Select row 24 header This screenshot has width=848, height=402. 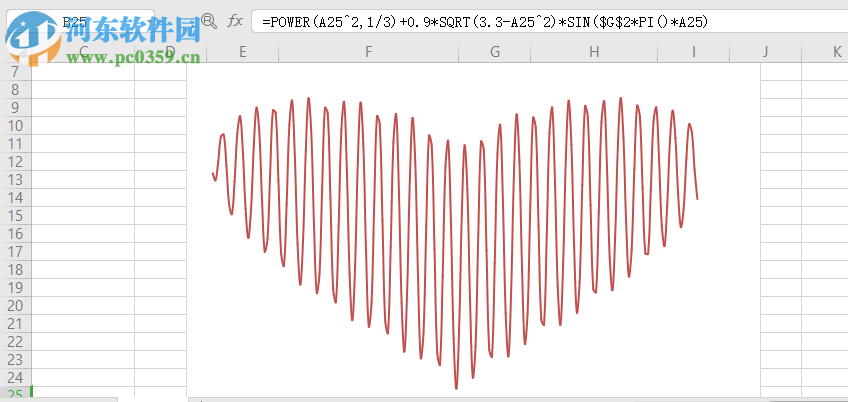(15, 377)
